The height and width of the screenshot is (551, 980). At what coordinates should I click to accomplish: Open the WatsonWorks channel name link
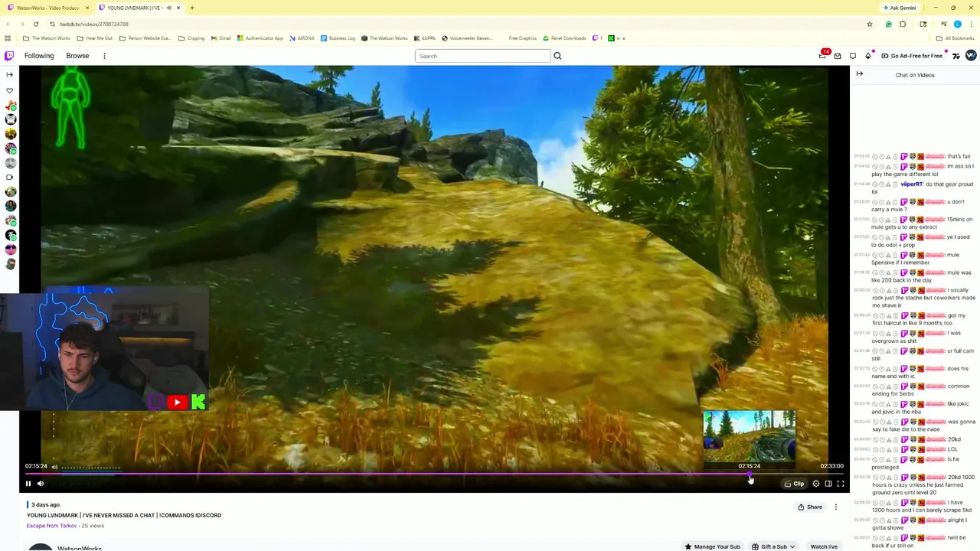80,548
